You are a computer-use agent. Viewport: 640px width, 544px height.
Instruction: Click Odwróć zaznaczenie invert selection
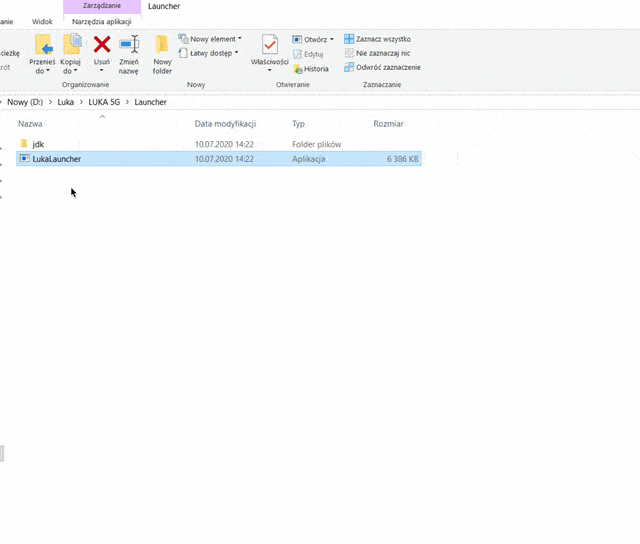click(382, 67)
